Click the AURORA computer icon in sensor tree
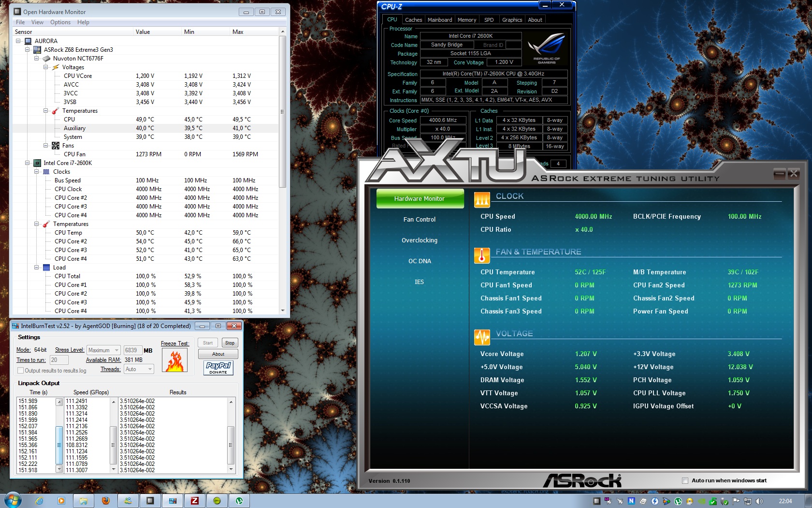Image resolution: width=812 pixels, height=508 pixels. point(28,41)
